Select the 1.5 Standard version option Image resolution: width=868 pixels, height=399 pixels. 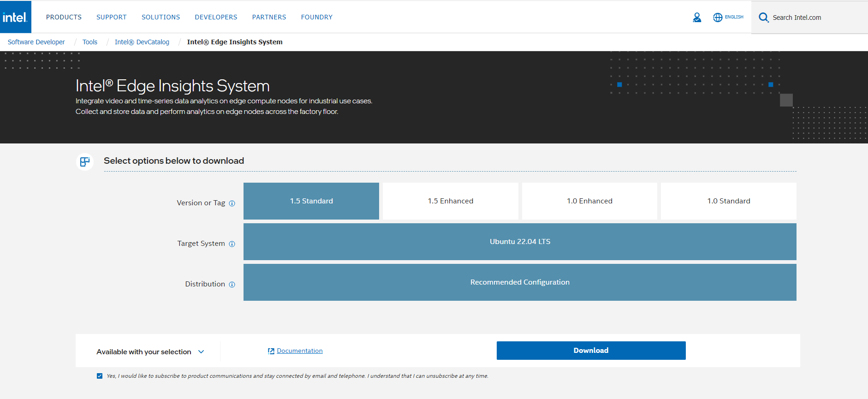point(311,201)
